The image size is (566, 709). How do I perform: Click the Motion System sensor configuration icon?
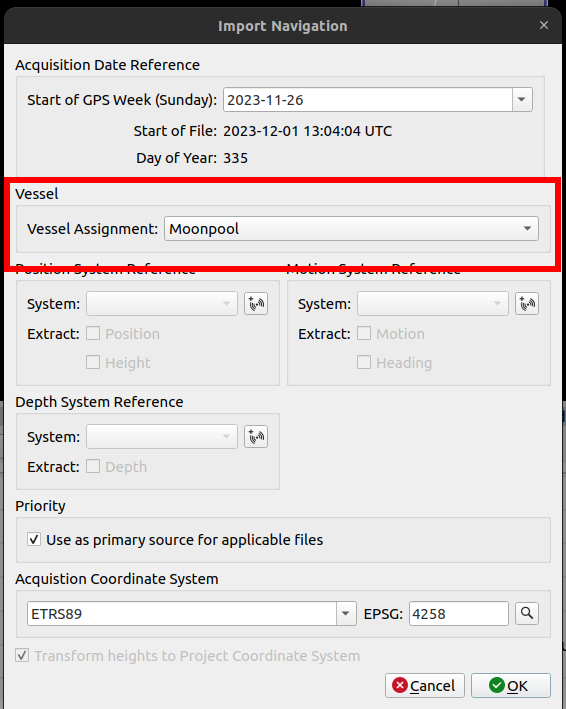527,303
